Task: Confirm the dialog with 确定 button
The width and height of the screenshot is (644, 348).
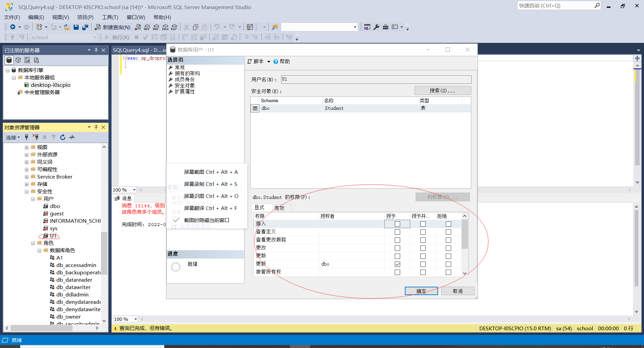Action: click(421, 291)
